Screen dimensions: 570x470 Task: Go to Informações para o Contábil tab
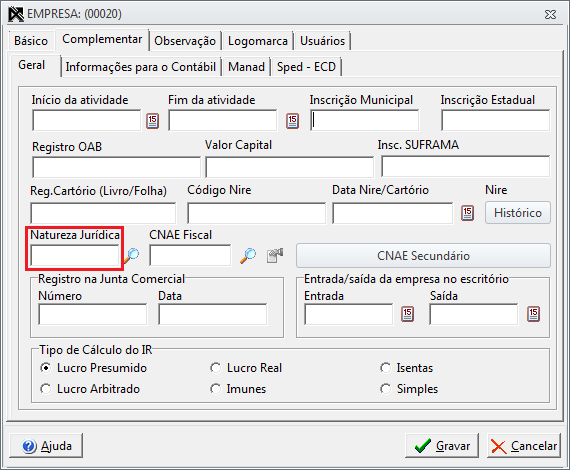141,67
